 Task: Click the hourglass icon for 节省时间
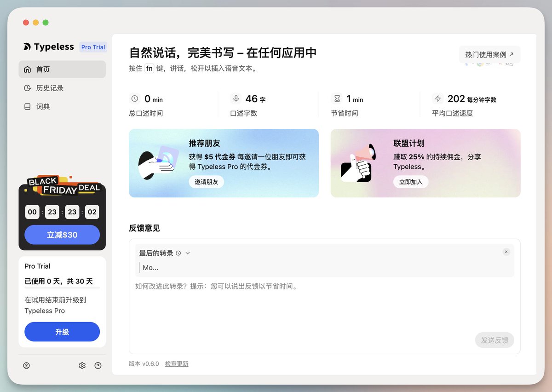click(x=337, y=98)
